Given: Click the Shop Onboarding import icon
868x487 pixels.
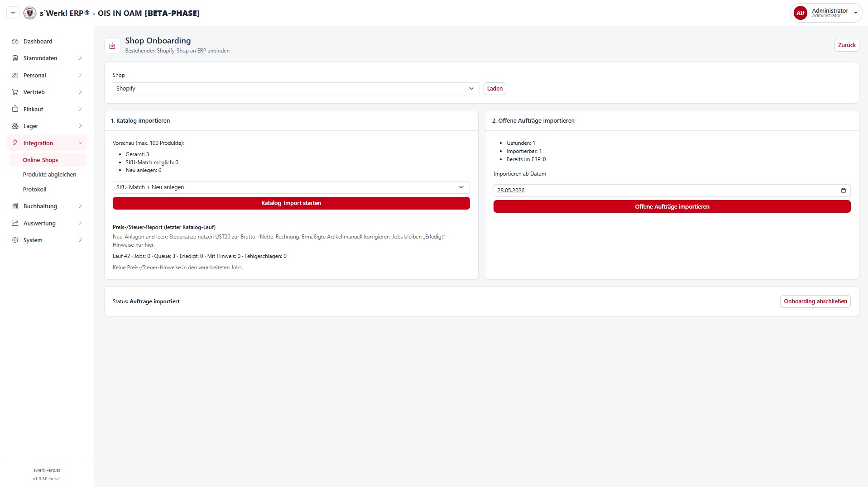Looking at the screenshot, I should point(112,45).
